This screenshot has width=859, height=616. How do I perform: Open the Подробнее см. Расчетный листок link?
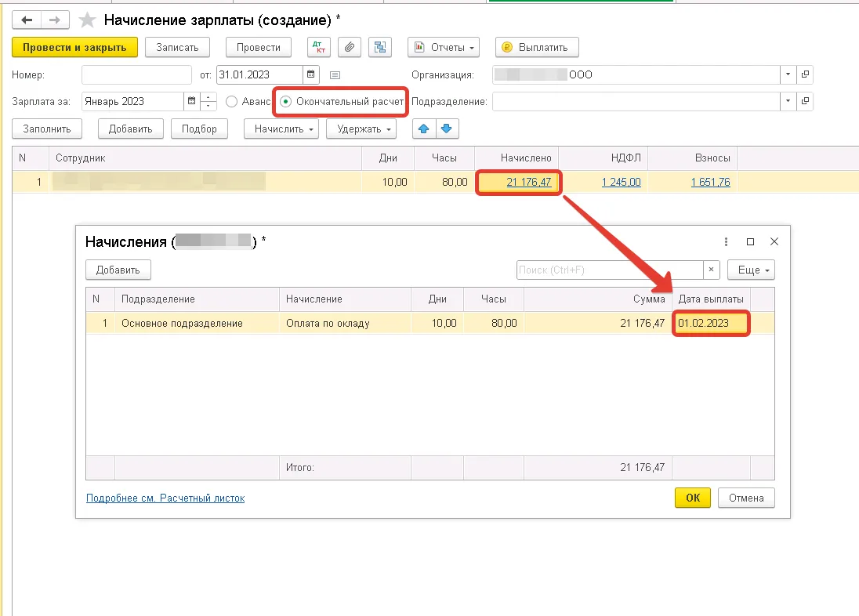(165, 498)
